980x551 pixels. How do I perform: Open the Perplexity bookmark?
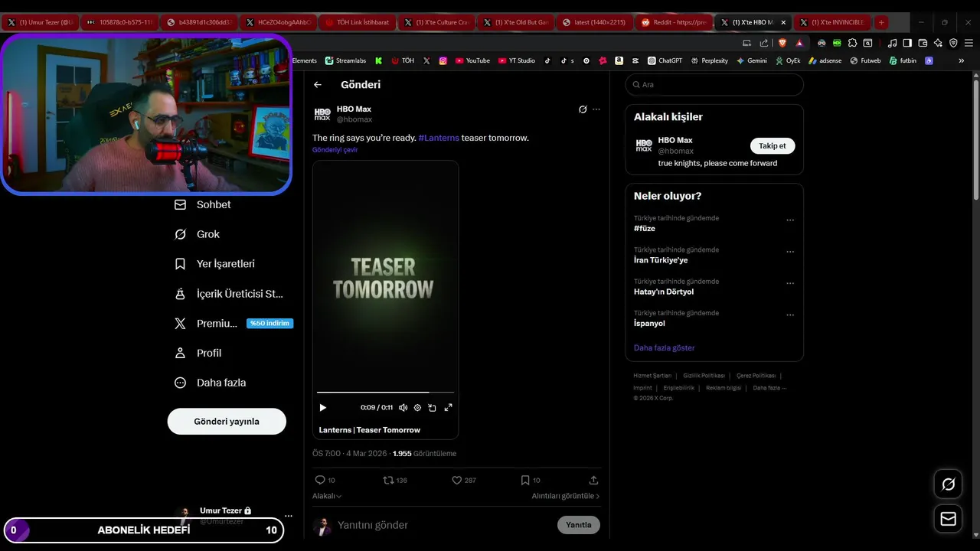[x=709, y=60]
